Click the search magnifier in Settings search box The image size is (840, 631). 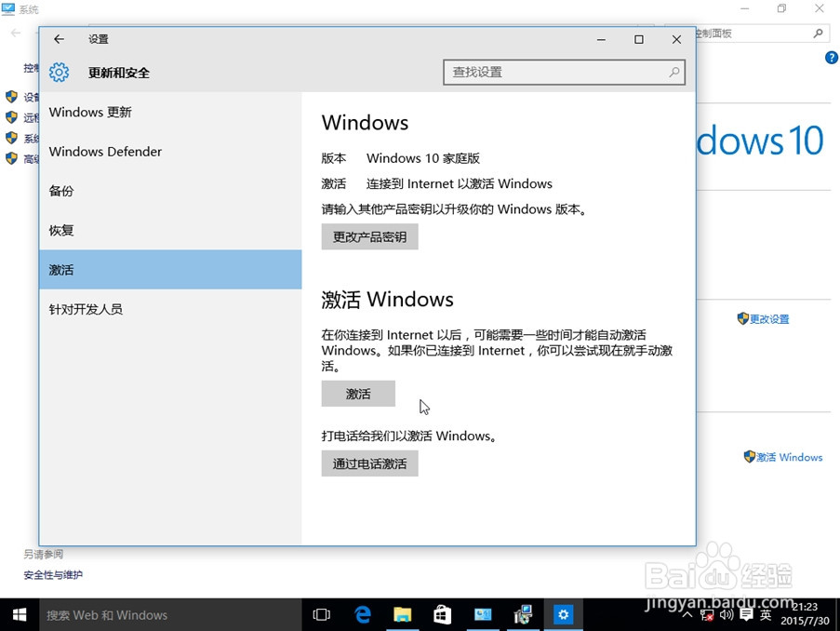[673, 72]
